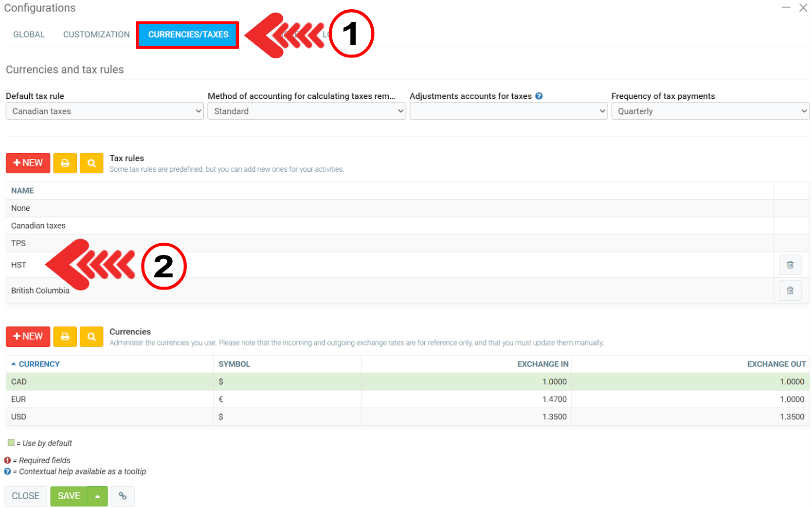Click the link icon beside Save
812x508 pixels.
coord(123,496)
